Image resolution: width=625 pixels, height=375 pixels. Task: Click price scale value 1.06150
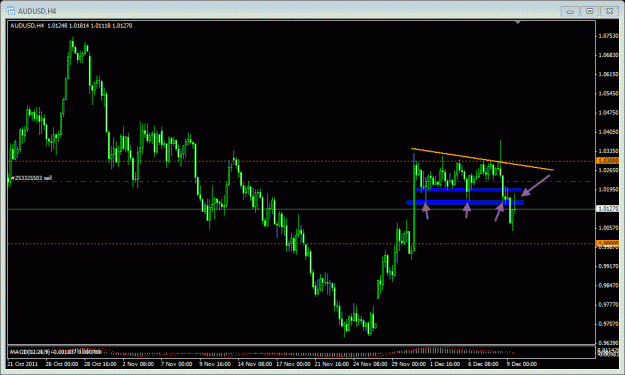608,74
